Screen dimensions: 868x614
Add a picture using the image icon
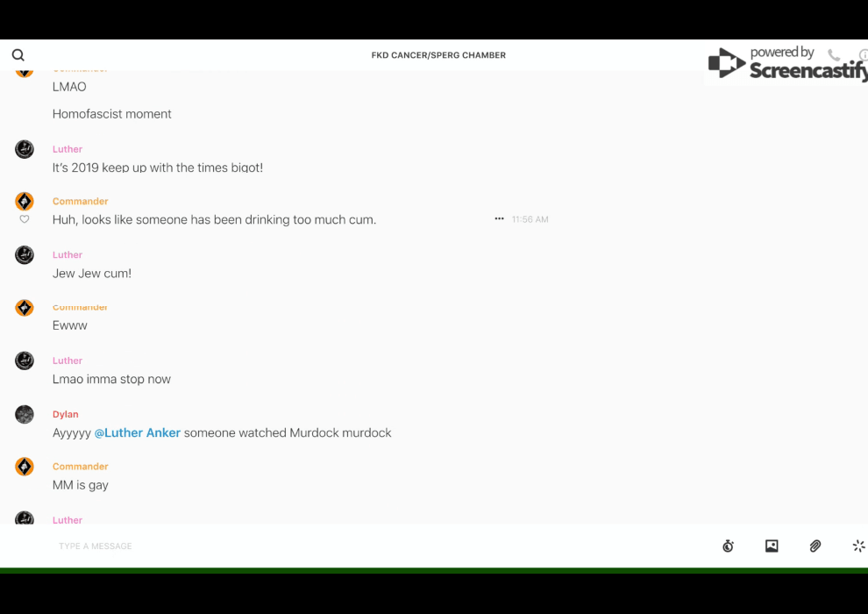point(772,546)
